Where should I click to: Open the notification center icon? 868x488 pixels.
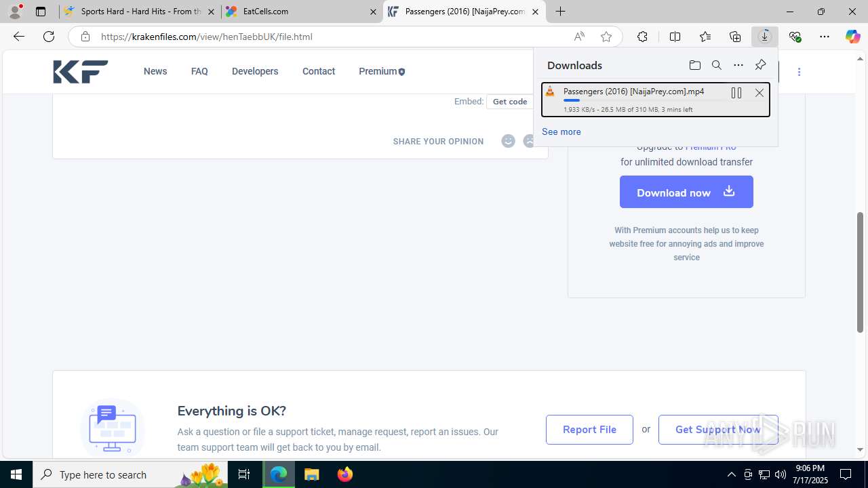click(x=846, y=474)
